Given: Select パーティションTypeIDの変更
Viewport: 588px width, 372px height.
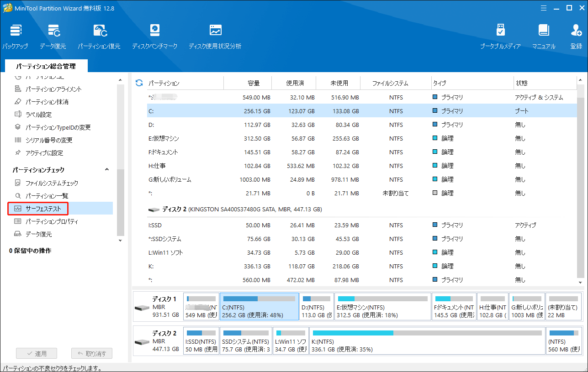Looking at the screenshot, I should [53, 127].
